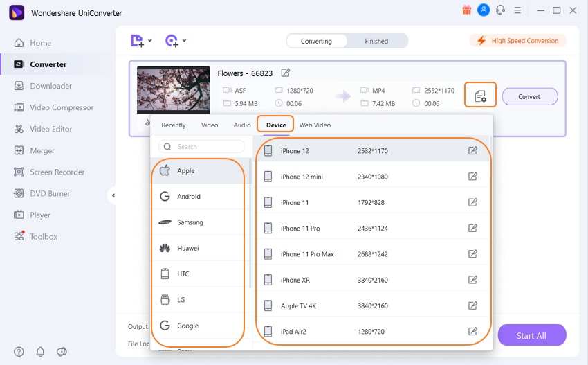
Task: Edit iPhone 11 preset settings
Action: [472, 202]
